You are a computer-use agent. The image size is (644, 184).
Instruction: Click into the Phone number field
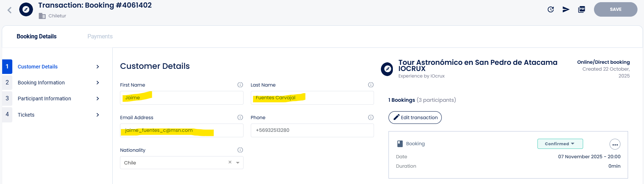[x=312, y=130]
